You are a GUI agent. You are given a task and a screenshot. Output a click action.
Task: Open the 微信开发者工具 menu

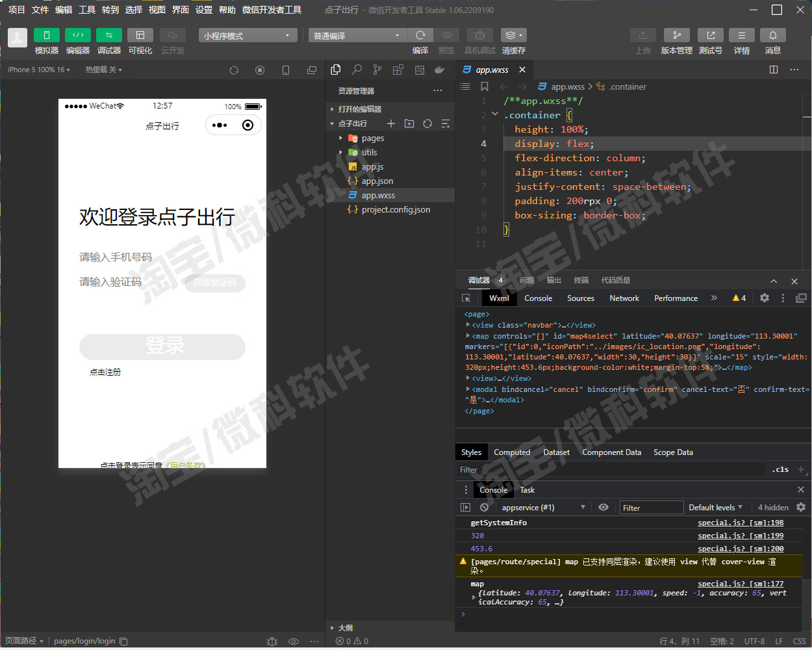click(x=272, y=10)
